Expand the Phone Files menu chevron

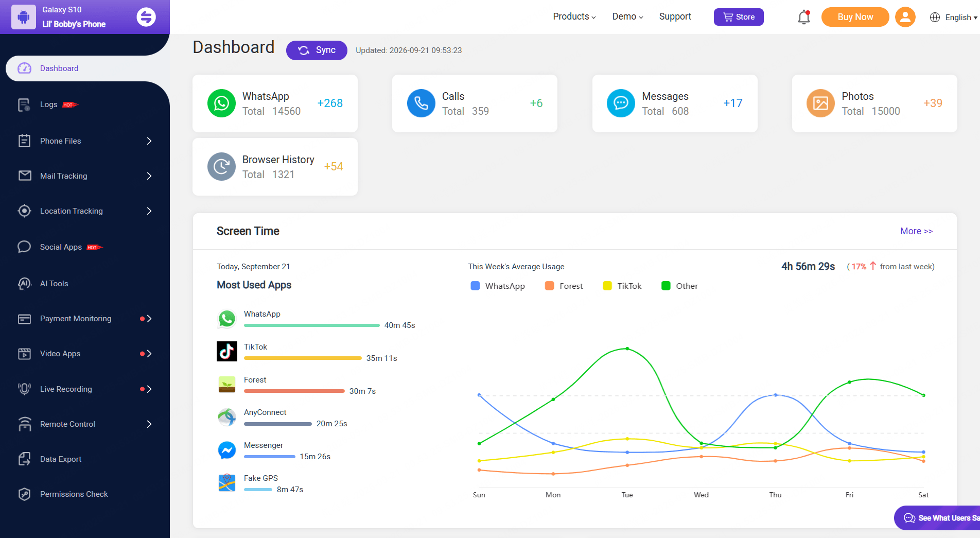(149, 141)
